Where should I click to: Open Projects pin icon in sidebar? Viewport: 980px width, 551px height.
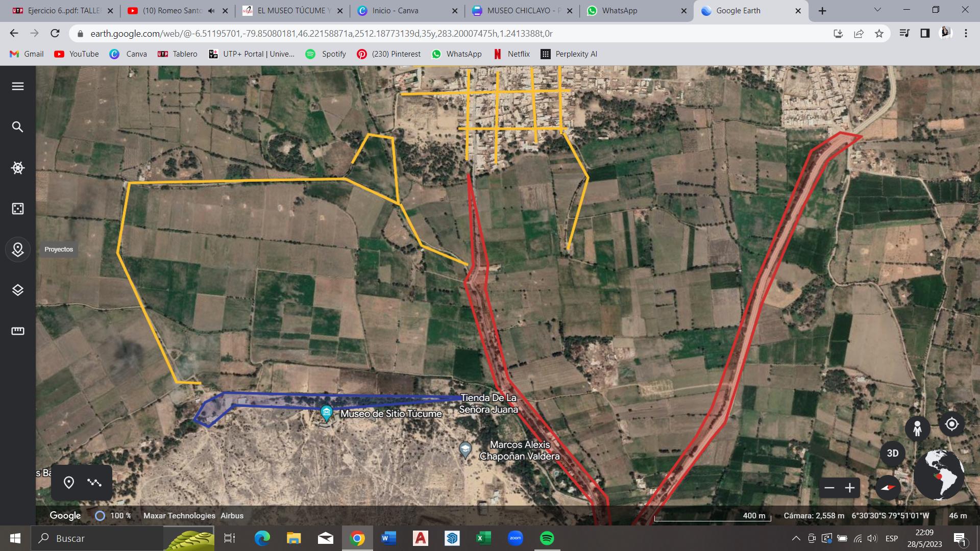tap(18, 249)
